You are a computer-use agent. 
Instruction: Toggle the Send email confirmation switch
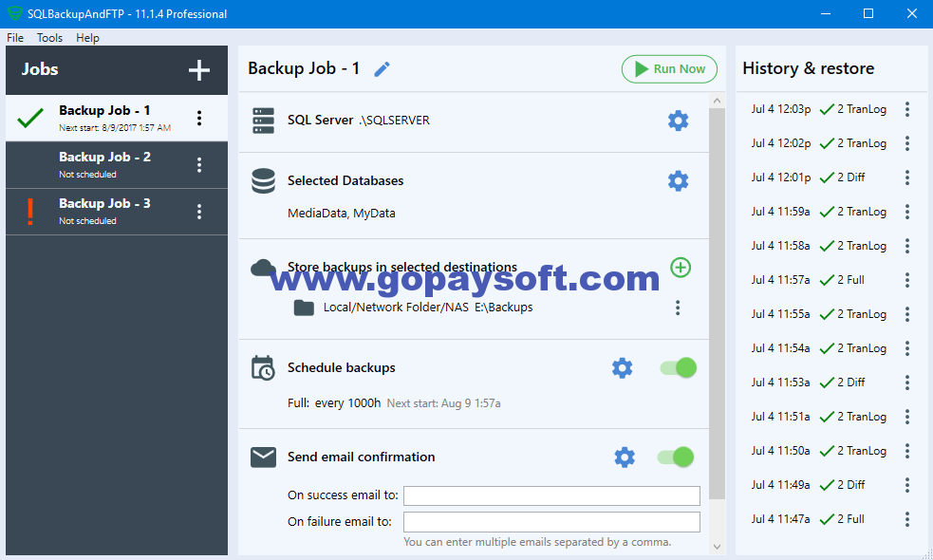[x=676, y=457]
